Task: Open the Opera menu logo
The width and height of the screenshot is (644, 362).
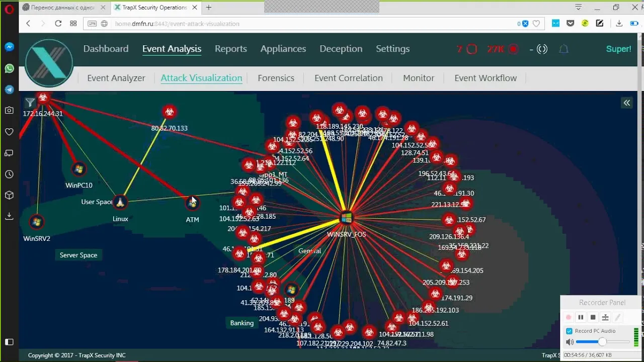Action: tap(9, 8)
